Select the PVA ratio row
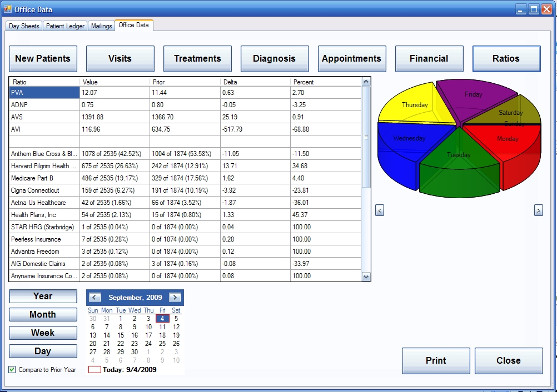The height and width of the screenshot is (392, 557). point(185,93)
